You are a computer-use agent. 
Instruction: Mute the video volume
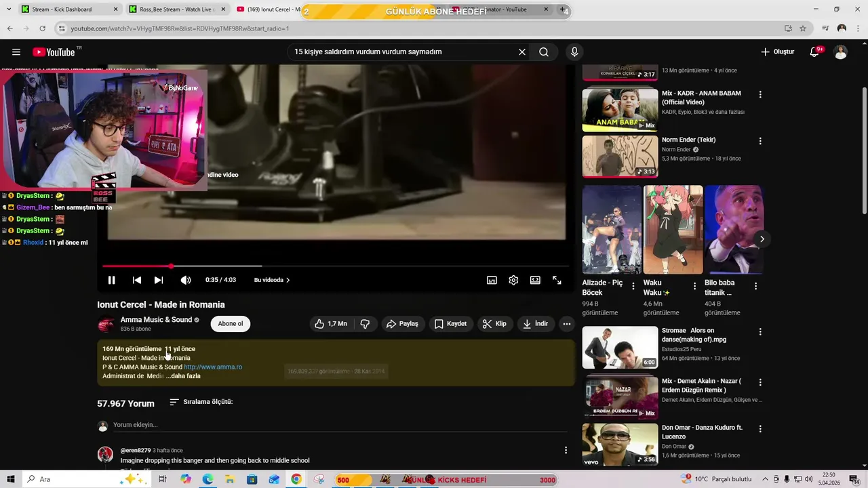(186, 280)
